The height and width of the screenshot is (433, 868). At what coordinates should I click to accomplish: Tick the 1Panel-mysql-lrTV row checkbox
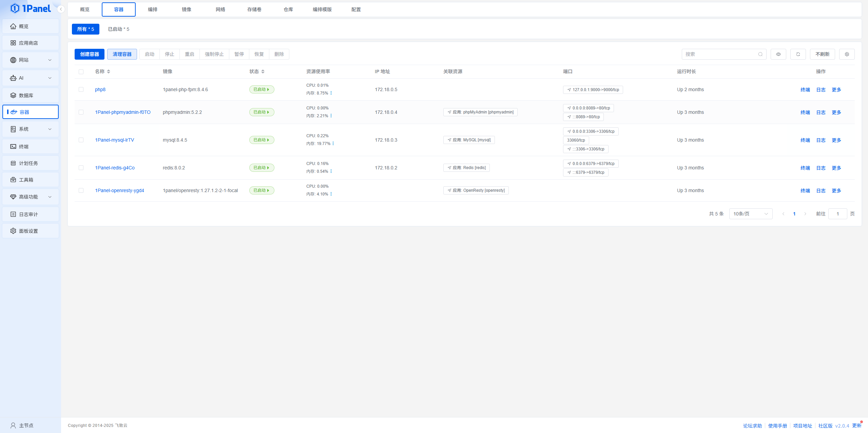pos(81,140)
